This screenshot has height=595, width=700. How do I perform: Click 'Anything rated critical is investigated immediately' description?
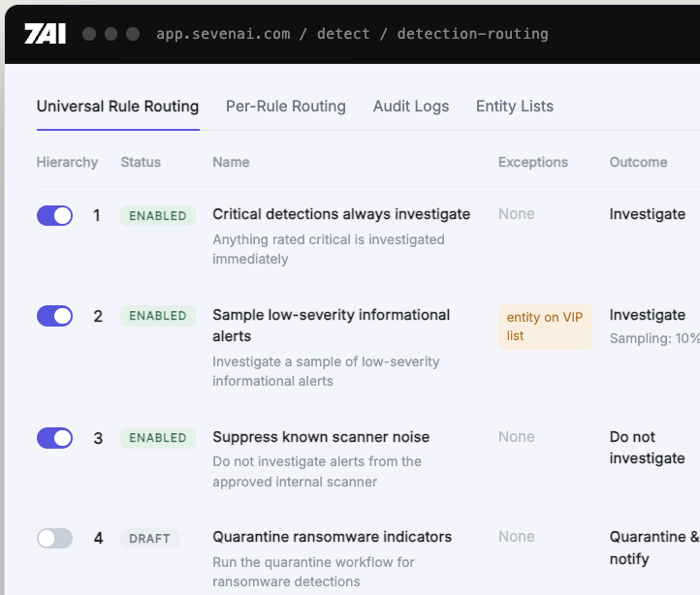tap(328, 249)
